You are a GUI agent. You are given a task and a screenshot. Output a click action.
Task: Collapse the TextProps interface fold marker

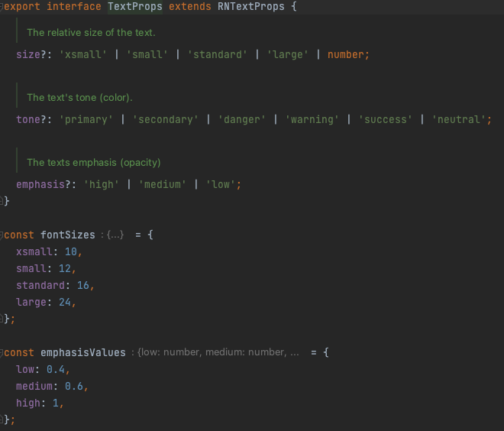2,7
